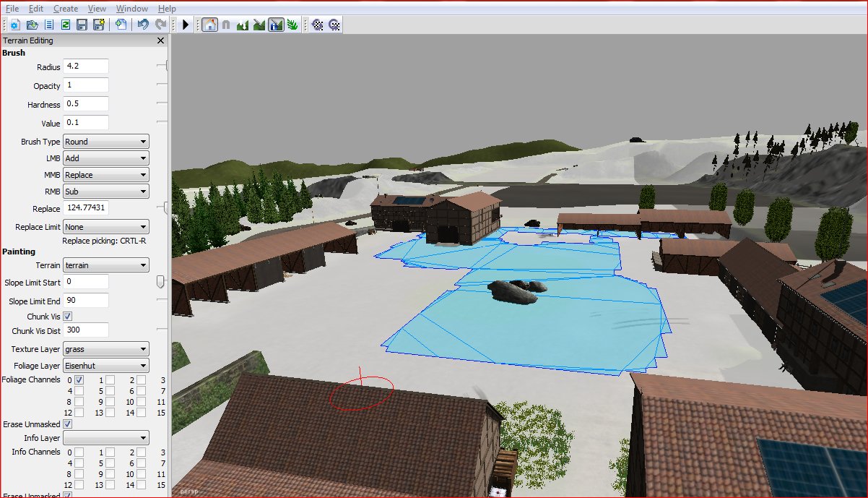Click the Save As floppy with star icon
Viewport: 868px width, 498px height.
pyautogui.click(x=98, y=25)
